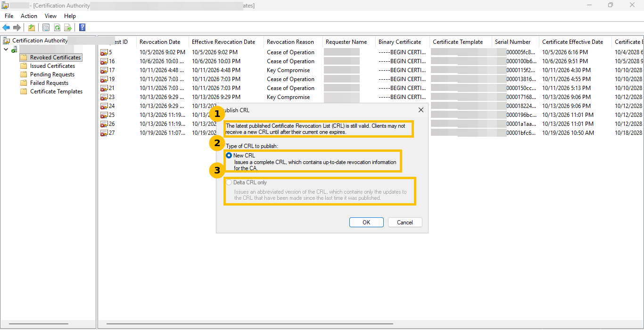Click serial number 00001bfc6... cell
Screen dimensions: 644x330
[x=521, y=133]
